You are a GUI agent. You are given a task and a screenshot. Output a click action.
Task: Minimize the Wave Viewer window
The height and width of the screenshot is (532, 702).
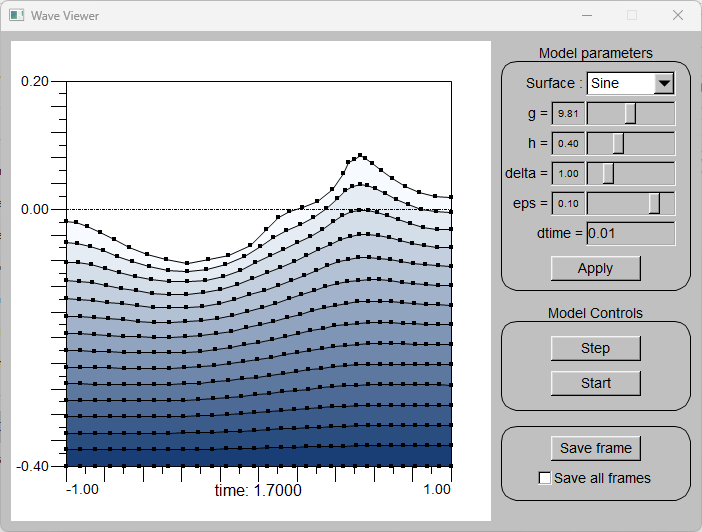click(x=587, y=15)
